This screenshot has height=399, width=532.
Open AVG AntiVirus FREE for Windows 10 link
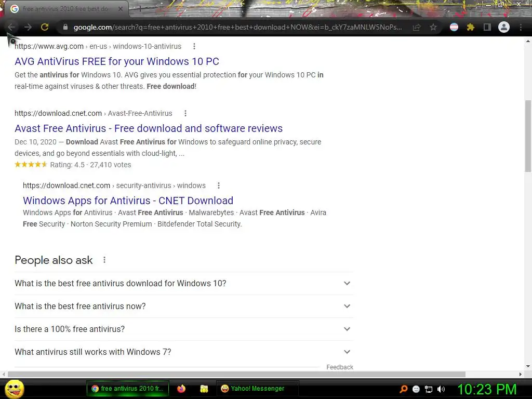[117, 61]
